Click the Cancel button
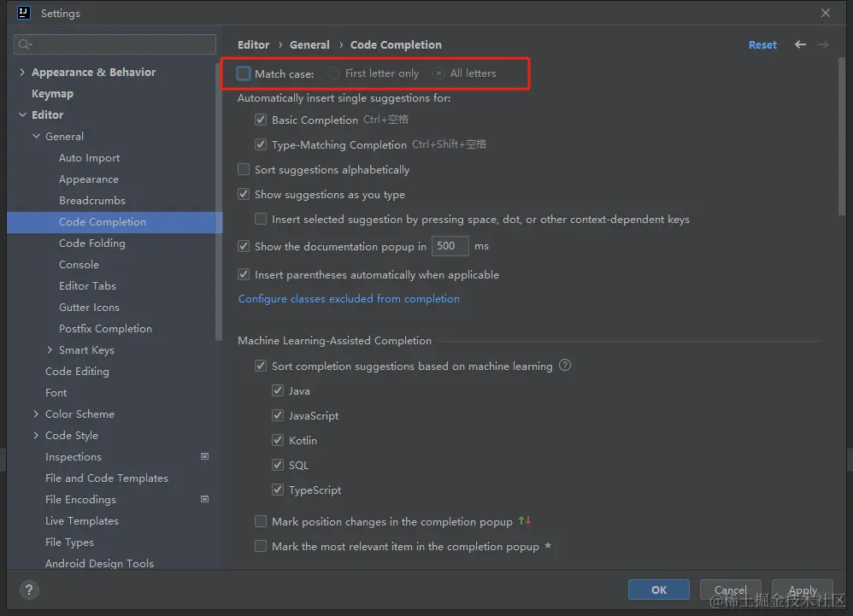This screenshot has height=616, width=853. pyautogui.click(x=730, y=590)
